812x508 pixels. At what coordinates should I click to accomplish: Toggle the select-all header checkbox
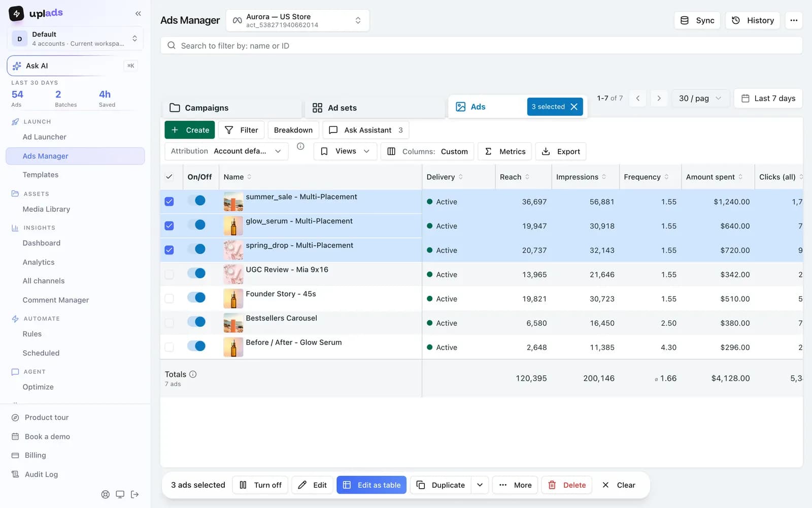pyautogui.click(x=169, y=177)
